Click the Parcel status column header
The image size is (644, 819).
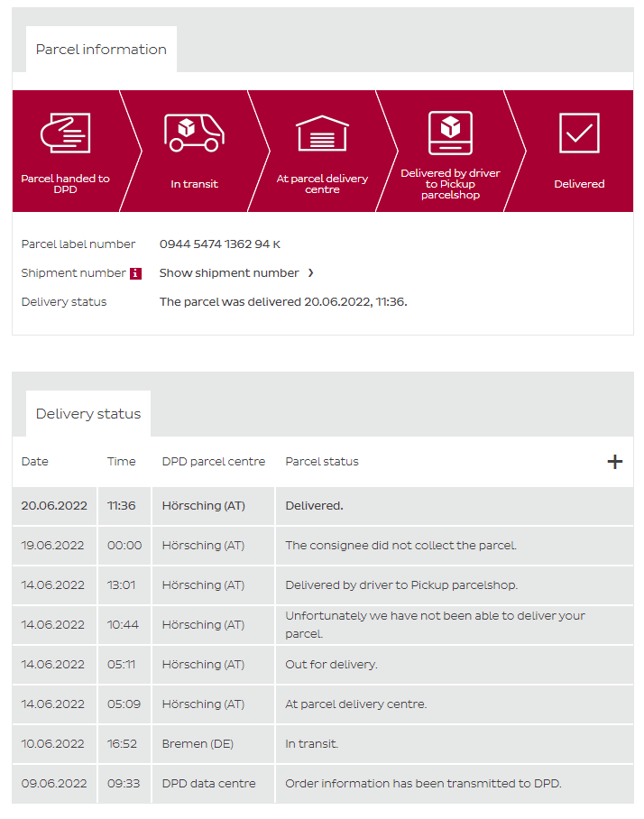(x=322, y=462)
